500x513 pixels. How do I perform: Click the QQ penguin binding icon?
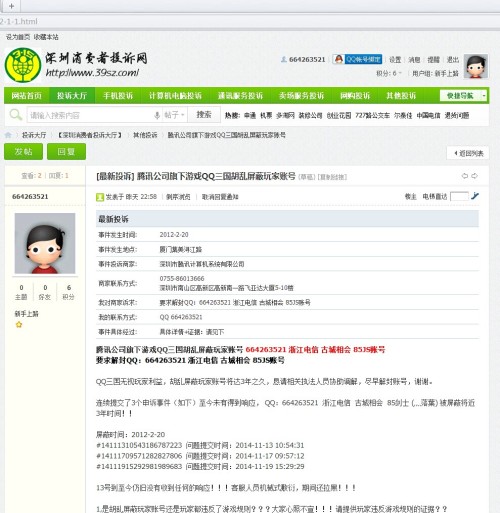(338, 59)
